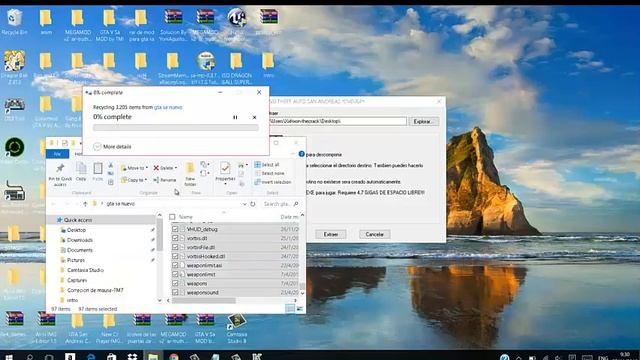Select the 'Solucion By' archive on desktop
Viewport: 640px width, 360px height.
click(x=173, y=24)
